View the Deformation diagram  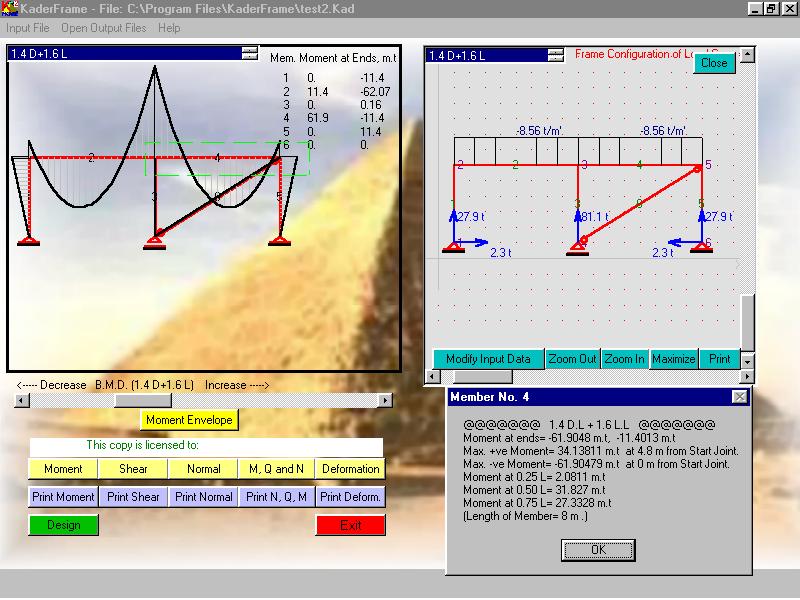click(x=350, y=468)
